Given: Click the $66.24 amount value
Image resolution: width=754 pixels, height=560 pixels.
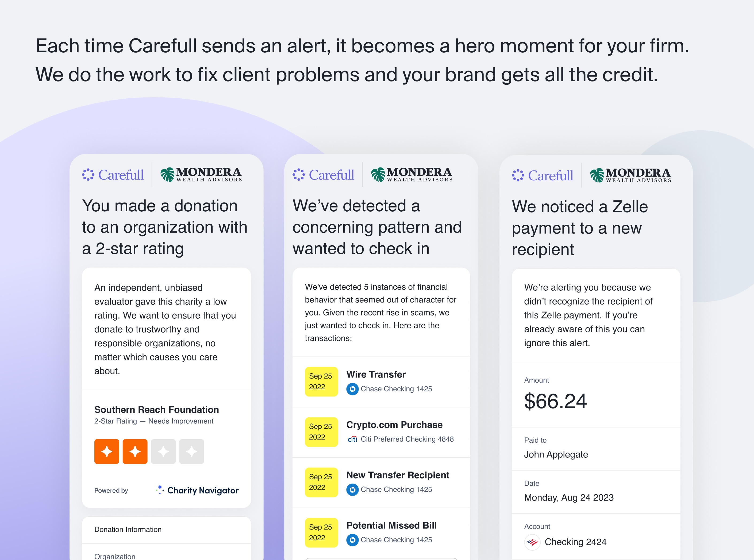Looking at the screenshot, I should pos(555,401).
